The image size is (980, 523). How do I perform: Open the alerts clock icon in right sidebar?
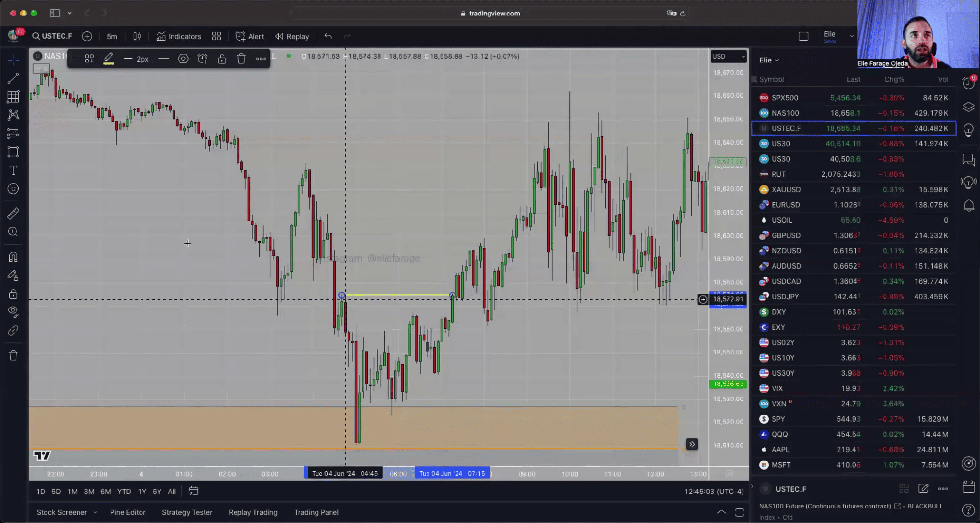click(968, 83)
